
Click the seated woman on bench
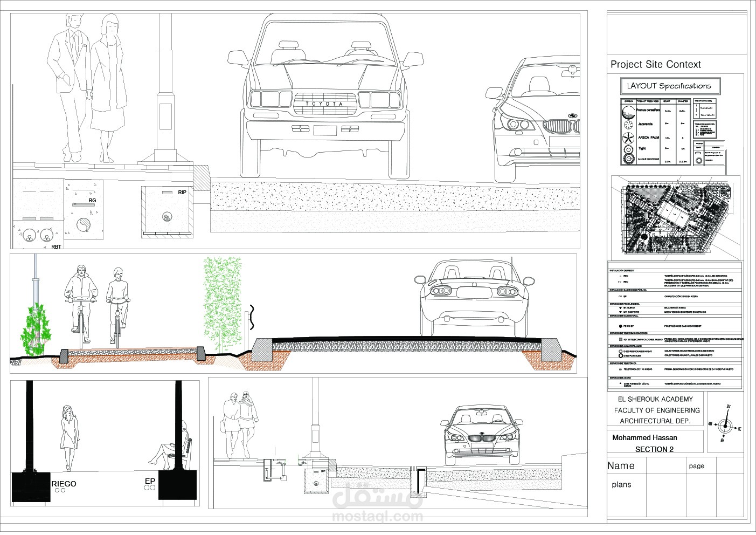[169, 444]
